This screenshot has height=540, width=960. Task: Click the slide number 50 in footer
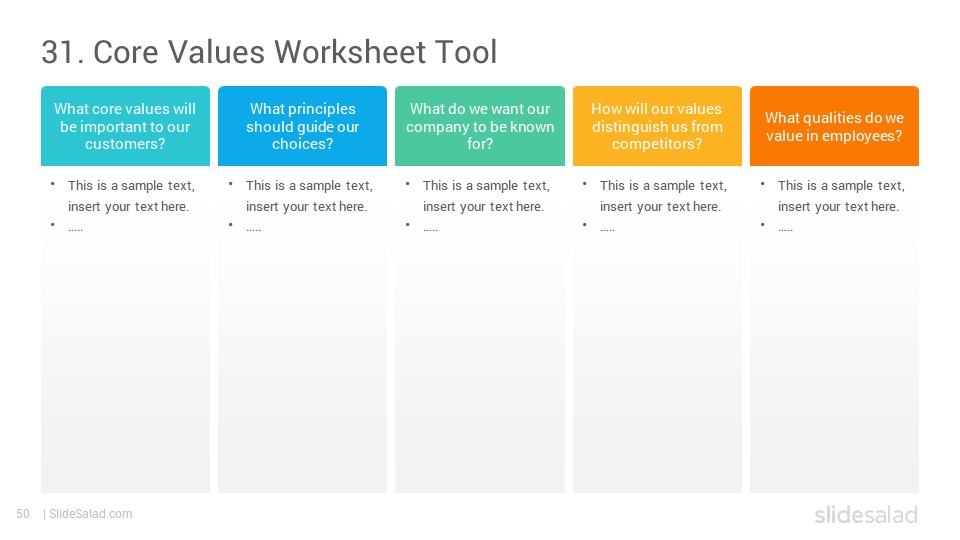pos(23,514)
